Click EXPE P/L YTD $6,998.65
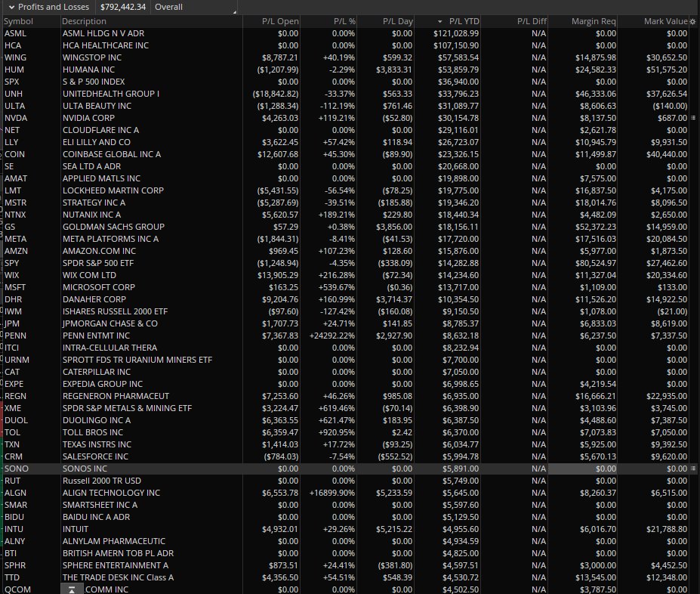Screen dimensions: 700x594 point(461,384)
